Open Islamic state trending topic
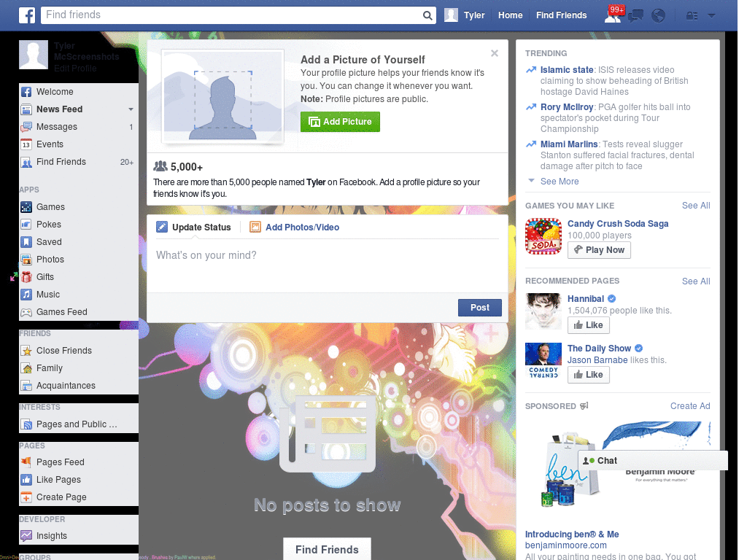The image size is (747, 560). click(566, 70)
